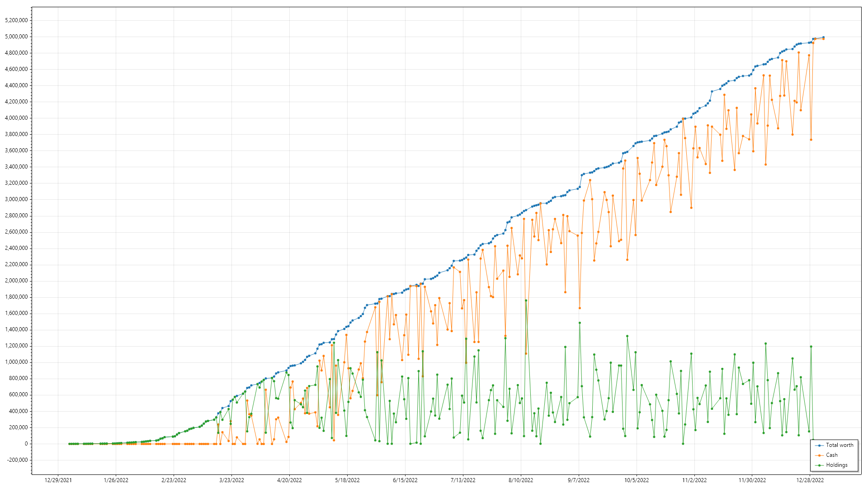The width and height of the screenshot is (868, 488).
Task: Click the 7/13/2022 date label
Action: [x=463, y=480]
